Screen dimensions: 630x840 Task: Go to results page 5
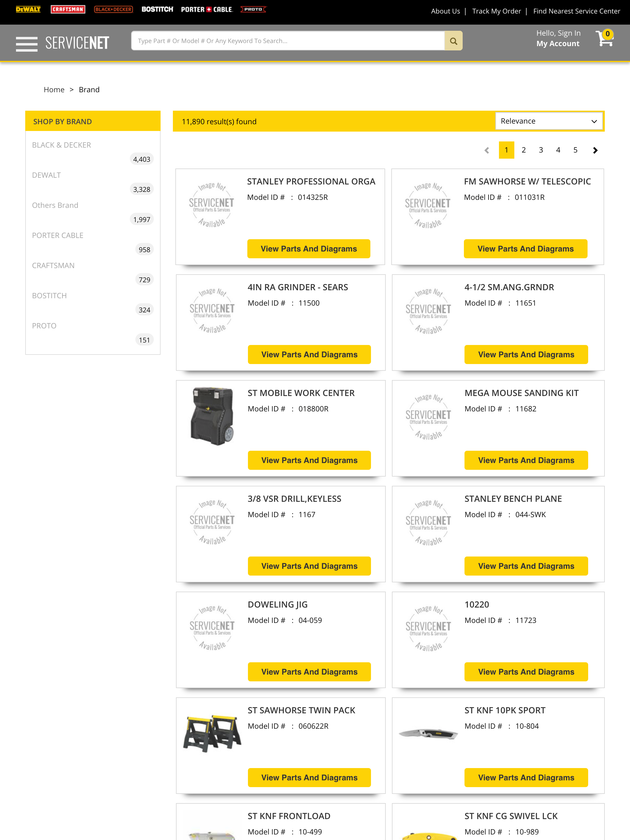coord(575,150)
